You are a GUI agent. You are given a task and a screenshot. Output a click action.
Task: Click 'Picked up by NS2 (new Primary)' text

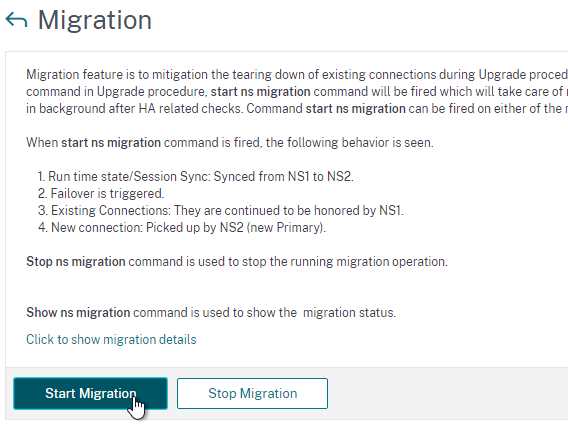236,228
